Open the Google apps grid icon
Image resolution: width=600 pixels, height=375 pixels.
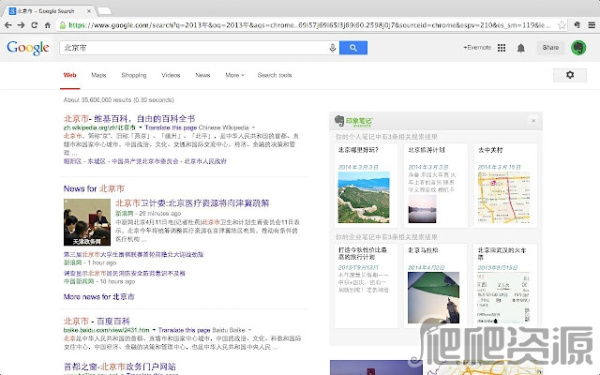tap(501, 48)
